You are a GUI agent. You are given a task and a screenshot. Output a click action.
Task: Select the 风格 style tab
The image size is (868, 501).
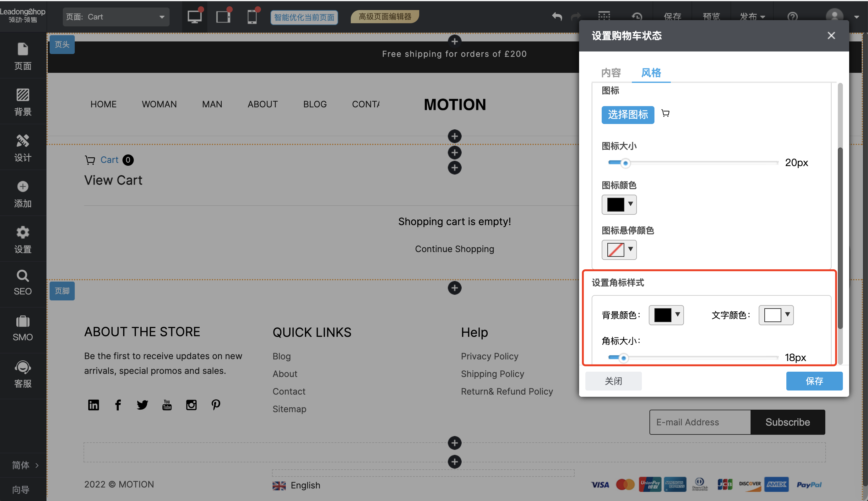click(x=651, y=73)
